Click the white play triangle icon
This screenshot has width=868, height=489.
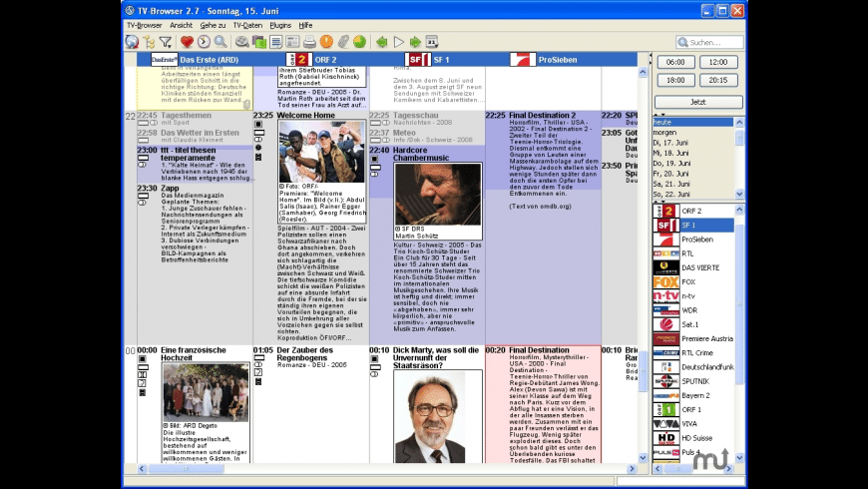398,42
